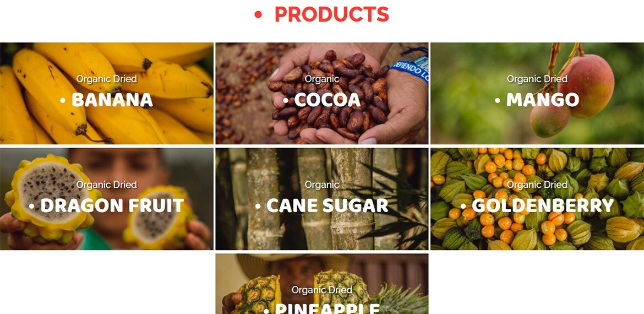The width and height of the screenshot is (644, 314).
Task: Click the red bullet beside PRODUCTS
Action: click(x=258, y=15)
